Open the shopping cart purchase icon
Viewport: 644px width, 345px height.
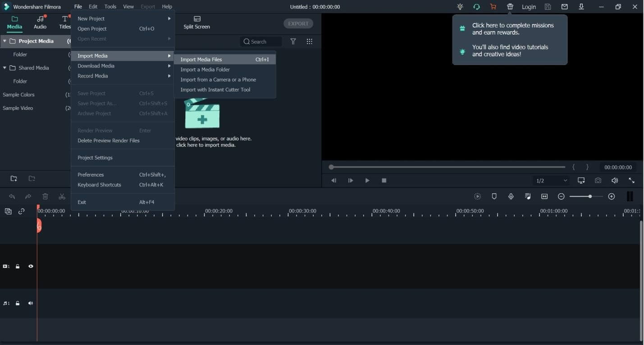493,7
